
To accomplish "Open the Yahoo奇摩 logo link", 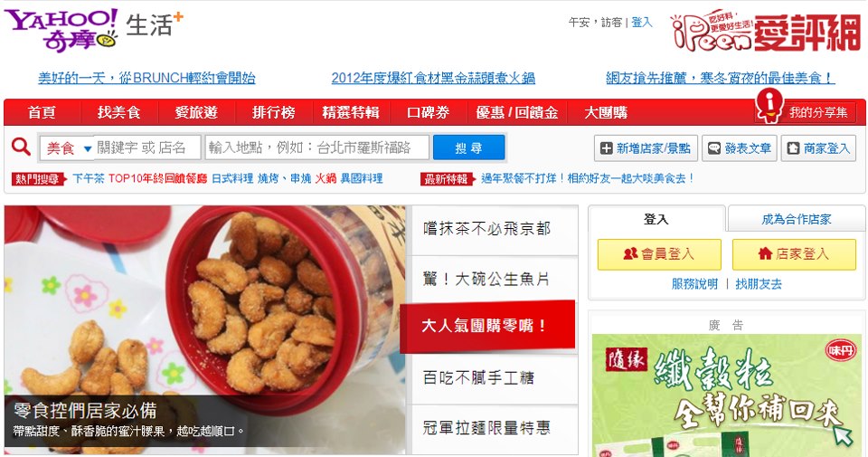I will click(x=61, y=30).
